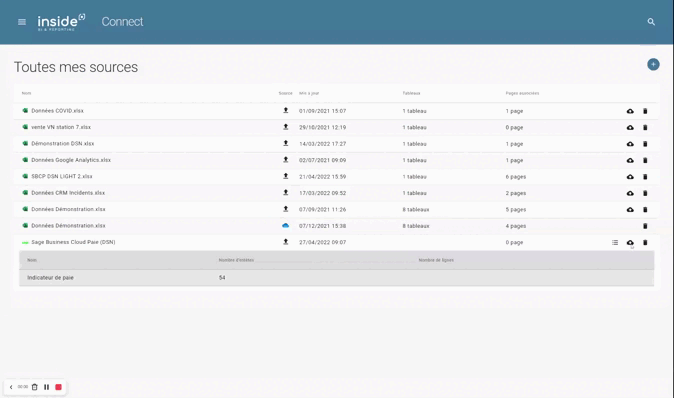Screen dimensions: 674x398
Task: Delete Données COVID.xlsx with trash icon
Action: pyautogui.click(x=645, y=111)
